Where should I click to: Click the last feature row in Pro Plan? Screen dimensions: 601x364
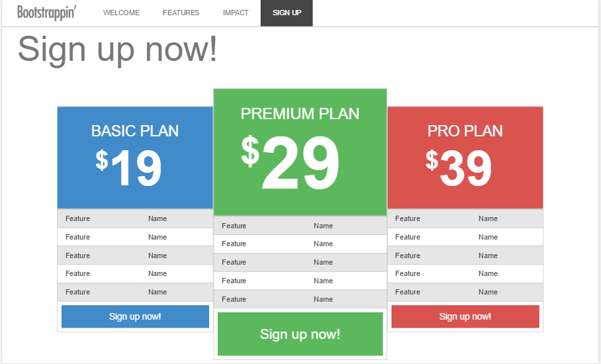pos(465,292)
